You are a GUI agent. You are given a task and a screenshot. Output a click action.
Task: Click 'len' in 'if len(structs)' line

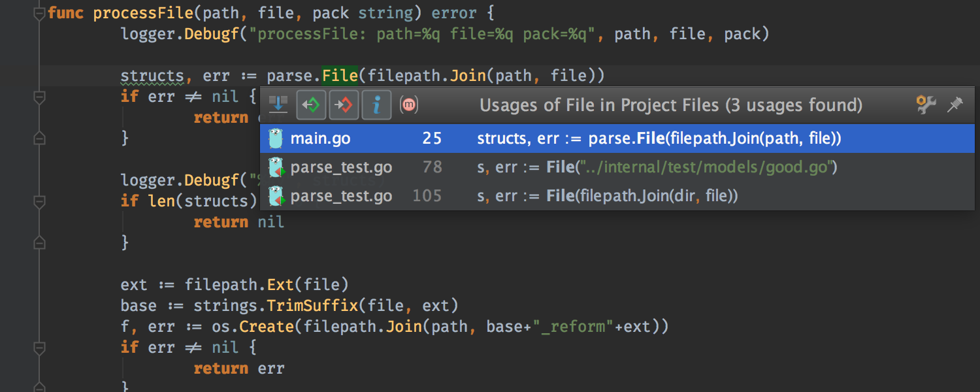click(x=161, y=201)
